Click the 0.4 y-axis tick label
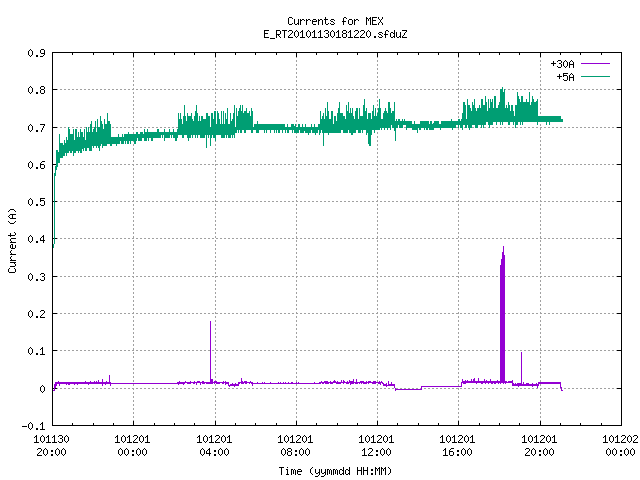The height and width of the screenshot is (480, 640). pos(36,239)
